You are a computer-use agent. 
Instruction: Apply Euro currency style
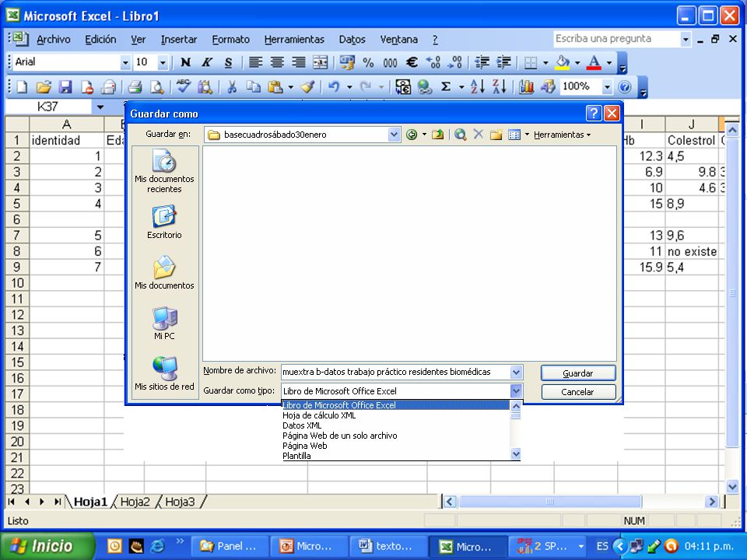click(x=412, y=62)
